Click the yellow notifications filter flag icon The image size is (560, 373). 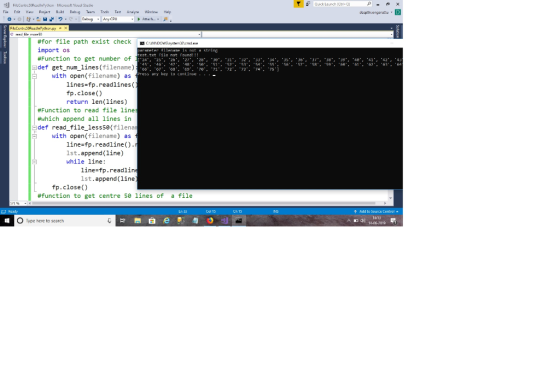tap(298, 4)
